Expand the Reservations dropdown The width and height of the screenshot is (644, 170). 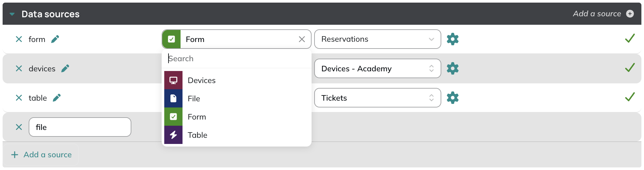pos(378,39)
